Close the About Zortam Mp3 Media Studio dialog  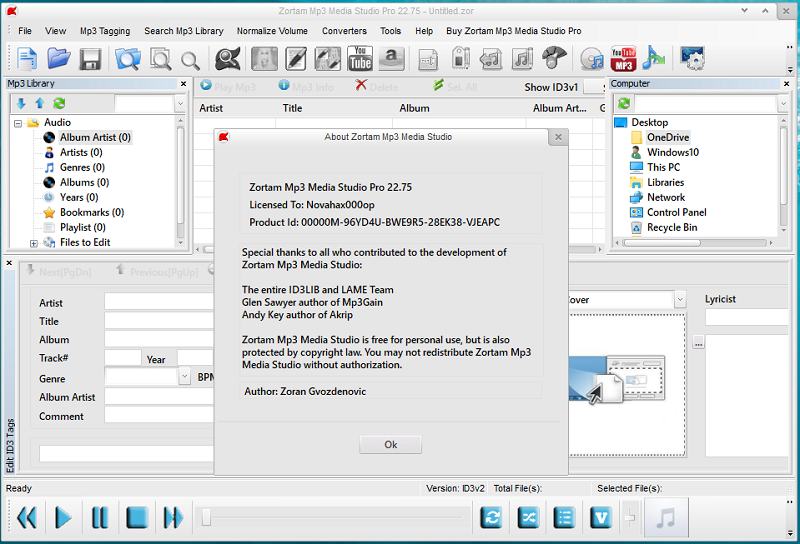(558, 137)
